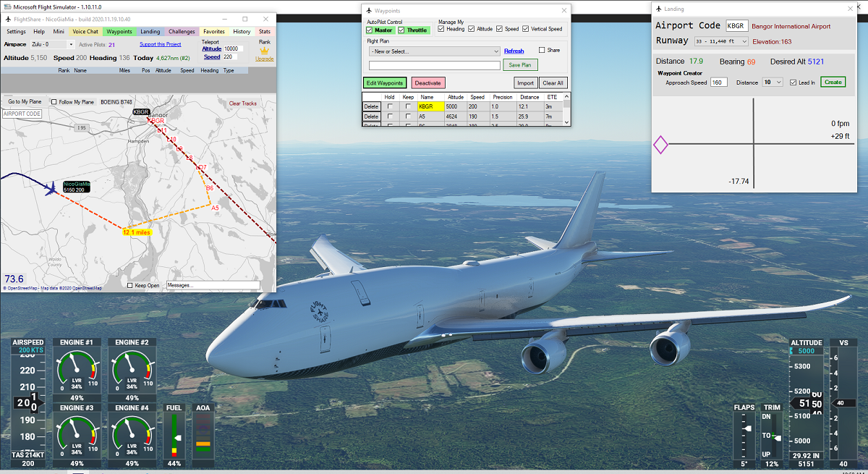Toggle the Master autopilot checkbox
Screen dimensions: 868x474
pos(370,30)
